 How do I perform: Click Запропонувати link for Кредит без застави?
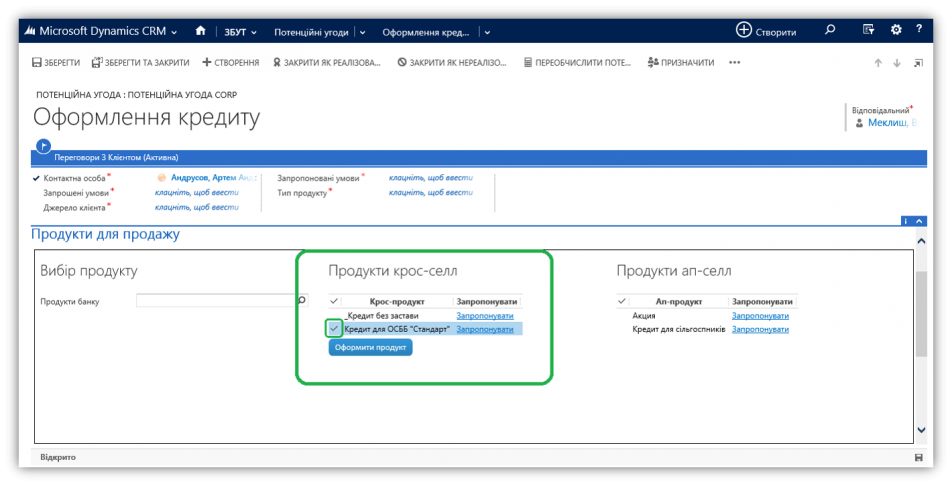485,316
